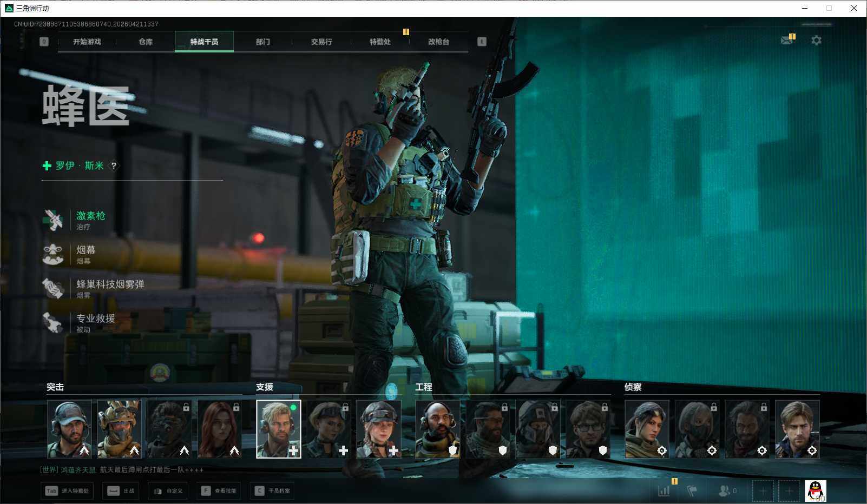The height and width of the screenshot is (504, 867).
Task: Select the 特战干员 tab
Action: [204, 42]
